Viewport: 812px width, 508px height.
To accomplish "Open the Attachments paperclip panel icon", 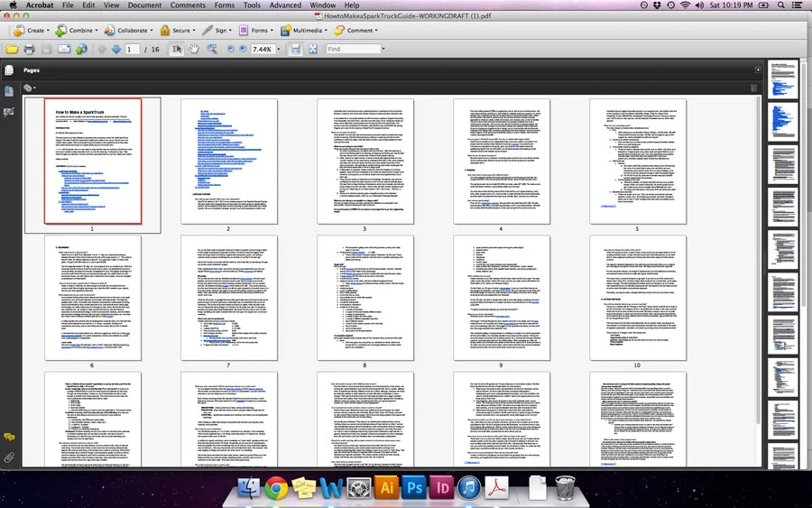I will point(9,457).
